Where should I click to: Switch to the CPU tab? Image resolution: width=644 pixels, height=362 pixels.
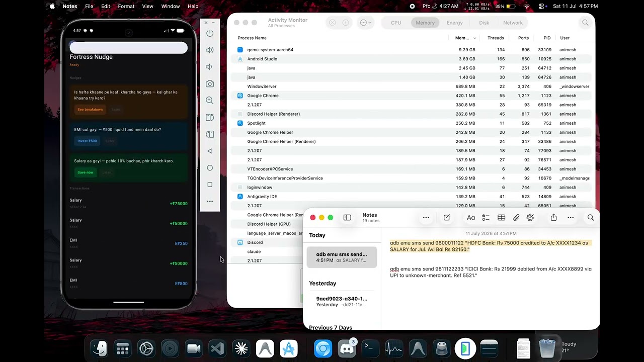coord(396,23)
